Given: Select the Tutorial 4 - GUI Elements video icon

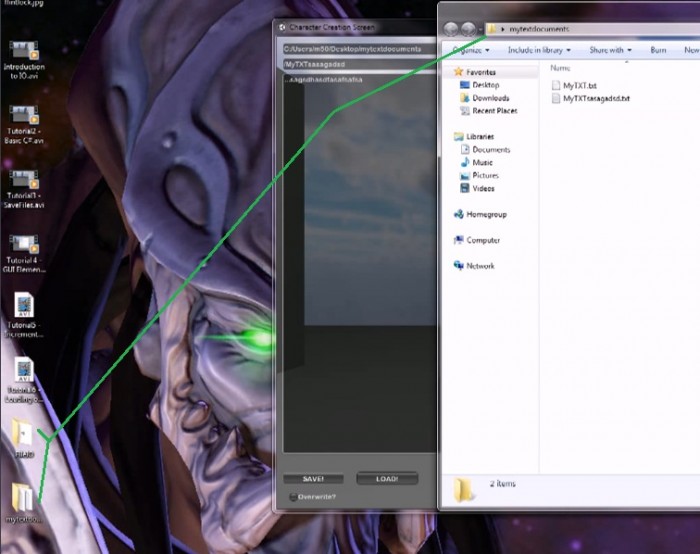Looking at the screenshot, I should tap(24, 254).
